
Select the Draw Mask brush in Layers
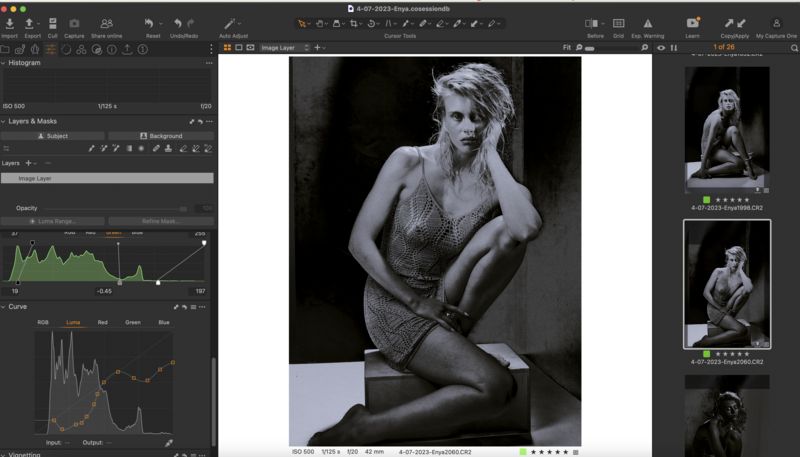(91, 148)
